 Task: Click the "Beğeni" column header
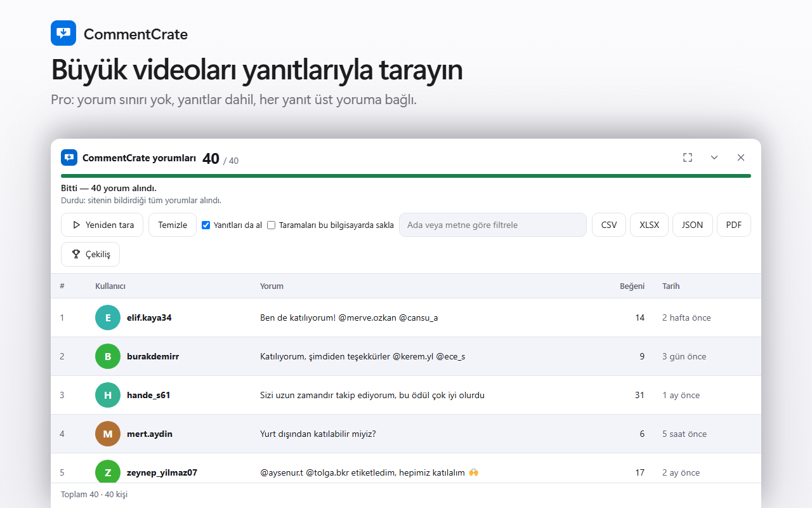(632, 286)
